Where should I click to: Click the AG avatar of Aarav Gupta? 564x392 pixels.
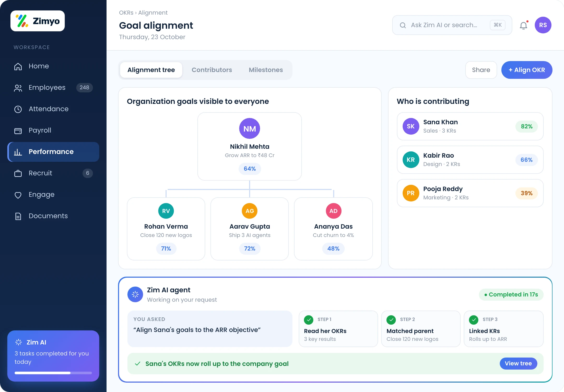(250, 211)
